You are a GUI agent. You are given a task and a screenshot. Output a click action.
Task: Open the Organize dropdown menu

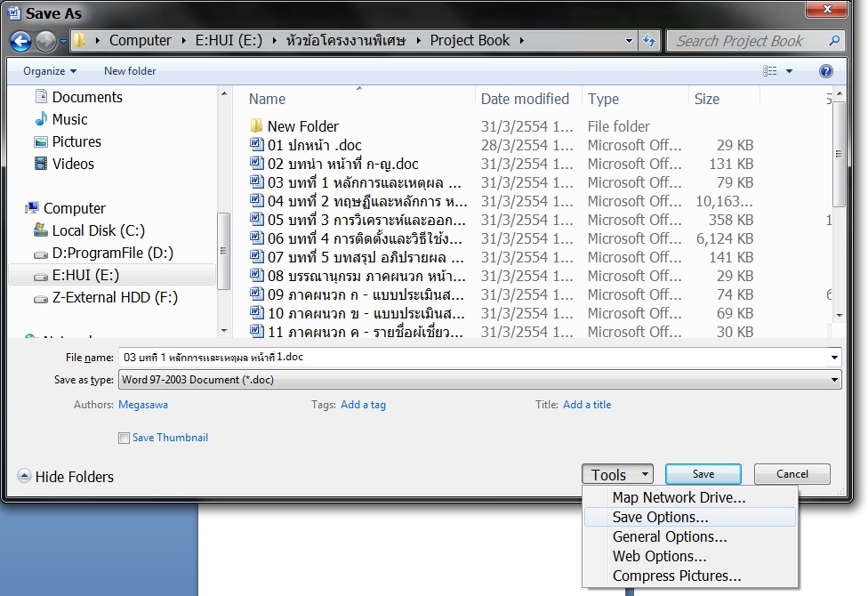click(50, 71)
